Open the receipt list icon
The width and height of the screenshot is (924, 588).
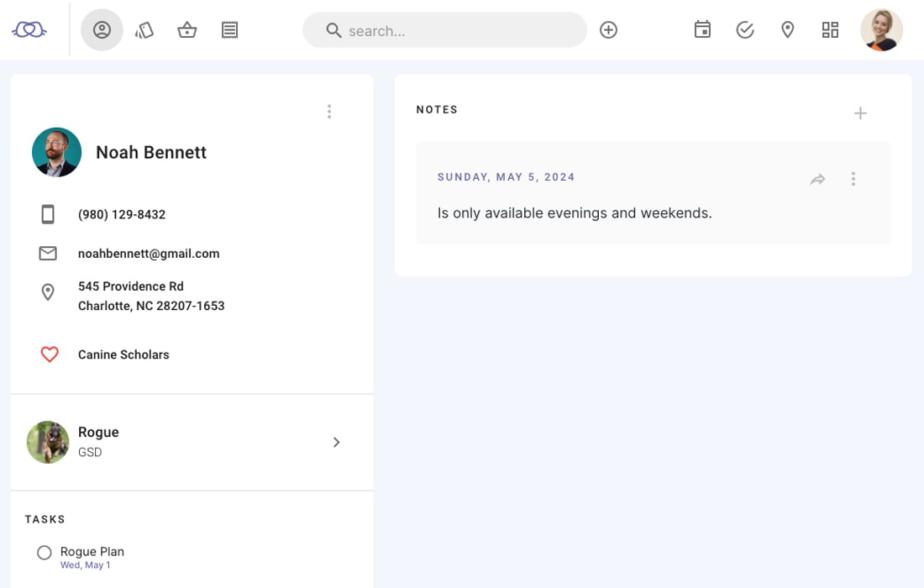pyautogui.click(x=230, y=30)
